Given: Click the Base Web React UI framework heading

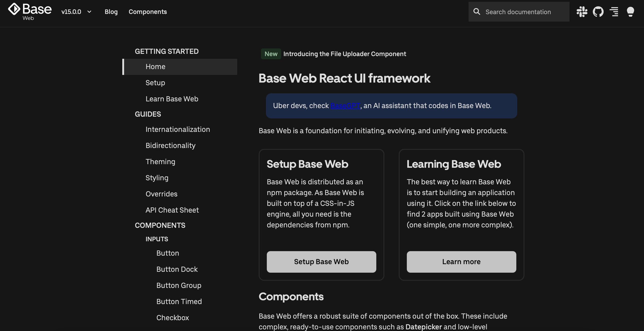Looking at the screenshot, I should [344, 78].
